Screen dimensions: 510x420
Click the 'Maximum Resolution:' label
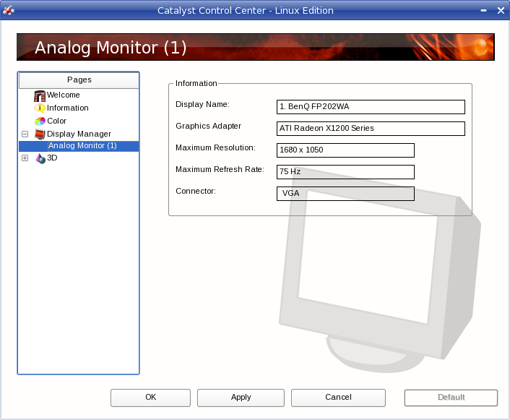pyautogui.click(x=215, y=147)
